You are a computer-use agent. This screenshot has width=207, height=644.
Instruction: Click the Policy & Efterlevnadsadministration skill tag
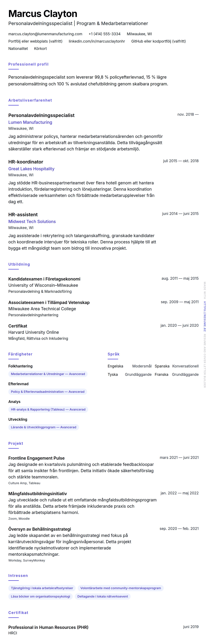click(47, 392)
